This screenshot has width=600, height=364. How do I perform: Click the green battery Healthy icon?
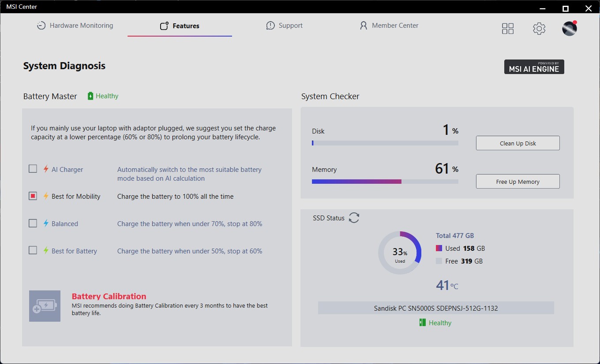click(x=90, y=96)
